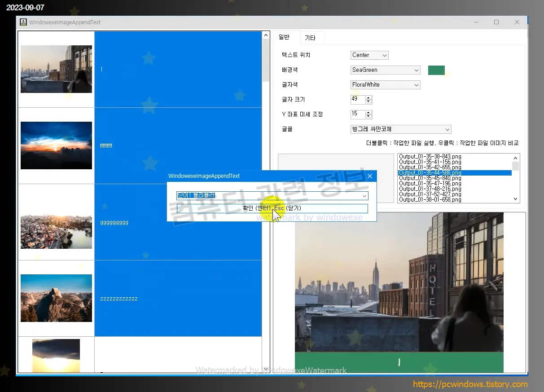Select Output_01-35-47-196.png in file list
544x392 pixels.
click(x=430, y=183)
